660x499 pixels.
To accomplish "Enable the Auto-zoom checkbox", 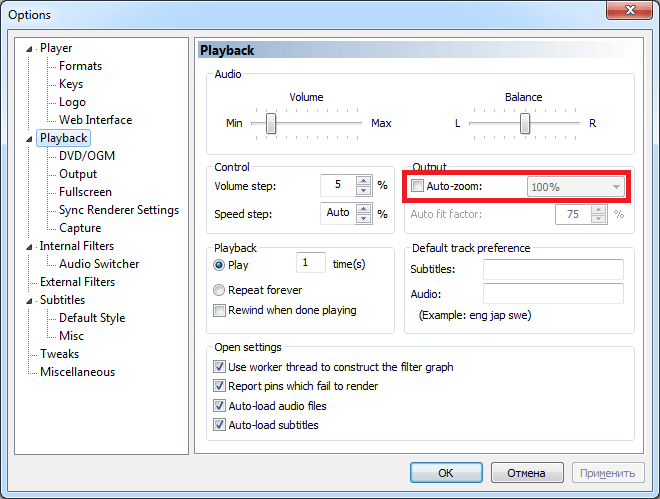I will 418,186.
